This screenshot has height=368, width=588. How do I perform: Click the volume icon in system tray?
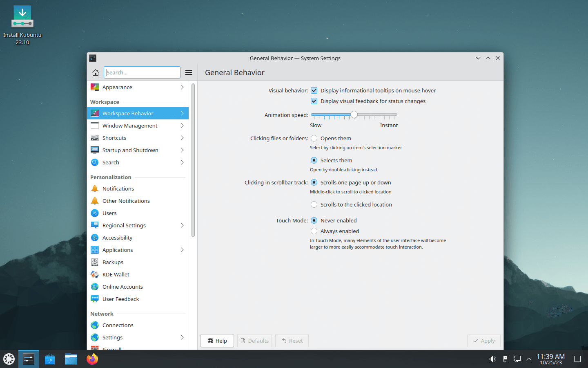pos(492,359)
